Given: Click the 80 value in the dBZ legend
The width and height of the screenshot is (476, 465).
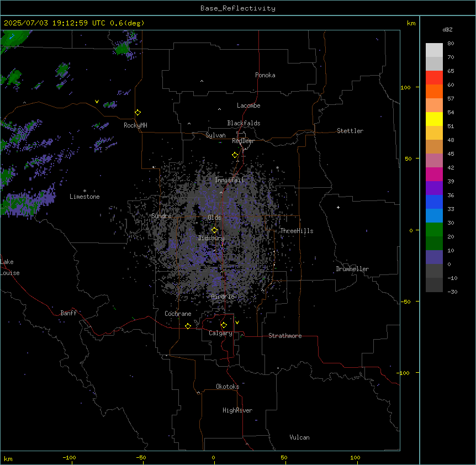Looking at the screenshot, I should [451, 44].
